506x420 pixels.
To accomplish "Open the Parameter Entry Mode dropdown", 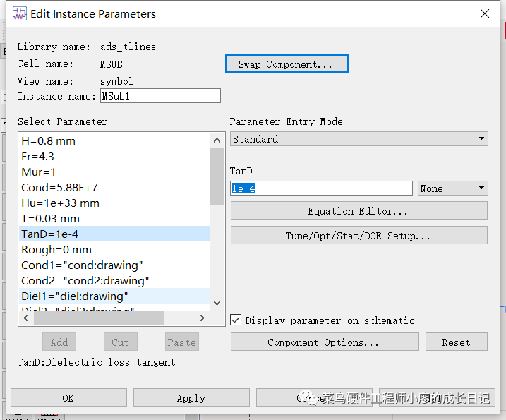I will tap(359, 139).
